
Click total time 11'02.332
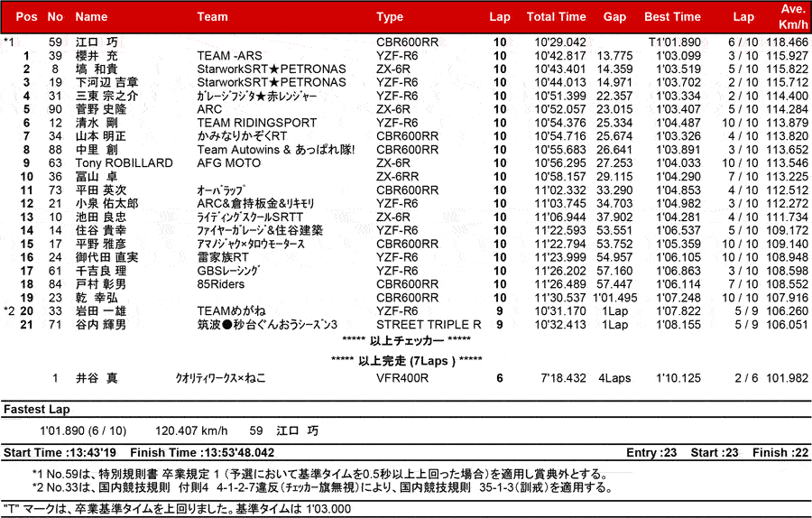[560, 190]
